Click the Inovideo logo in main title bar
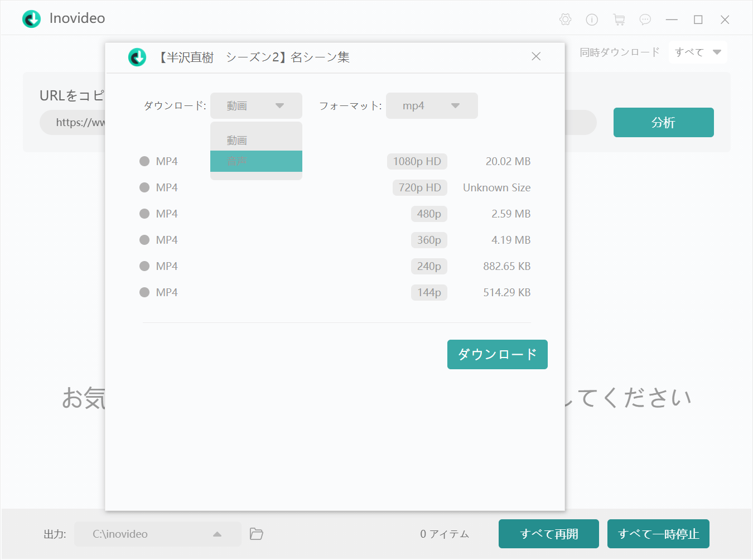Viewport: 753px width, 560px height. coord(31,18)
